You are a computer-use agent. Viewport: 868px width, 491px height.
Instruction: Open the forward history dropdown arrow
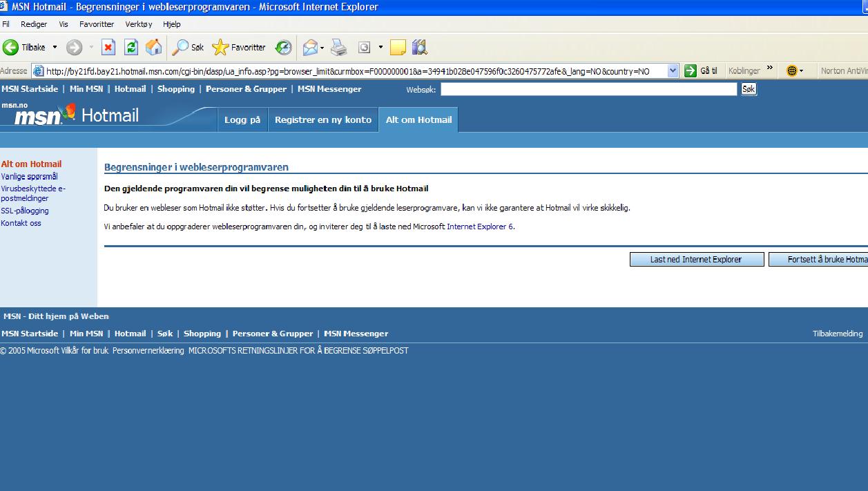(90, 48)
